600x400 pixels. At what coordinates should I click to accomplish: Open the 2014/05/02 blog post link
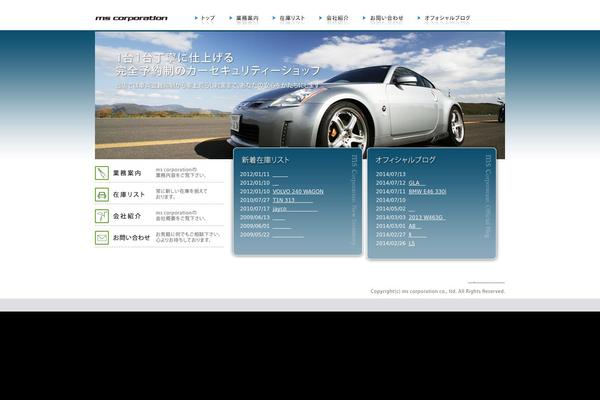pos(412,209)
